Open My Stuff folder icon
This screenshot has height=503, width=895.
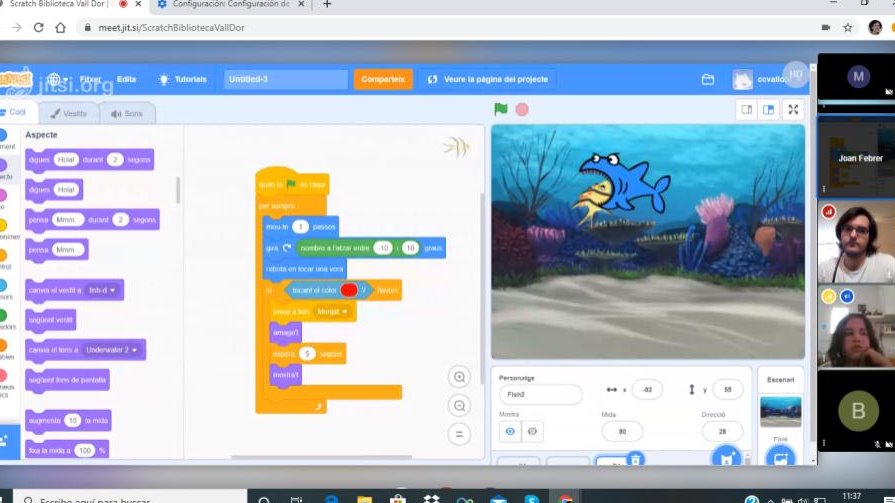708,80
